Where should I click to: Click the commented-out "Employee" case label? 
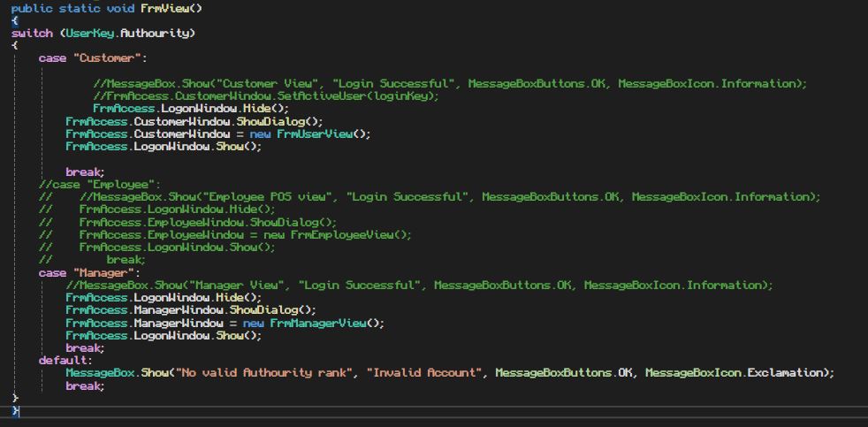tap(100, 185)
